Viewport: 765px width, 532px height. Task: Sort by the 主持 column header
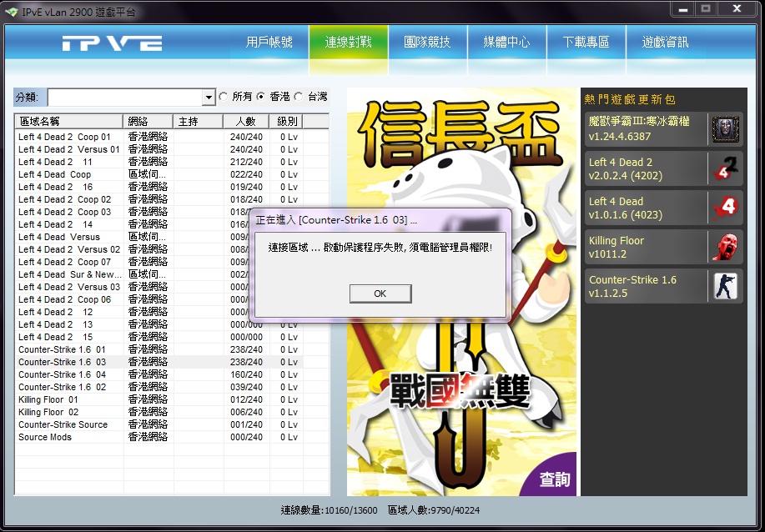click(198, 121)
